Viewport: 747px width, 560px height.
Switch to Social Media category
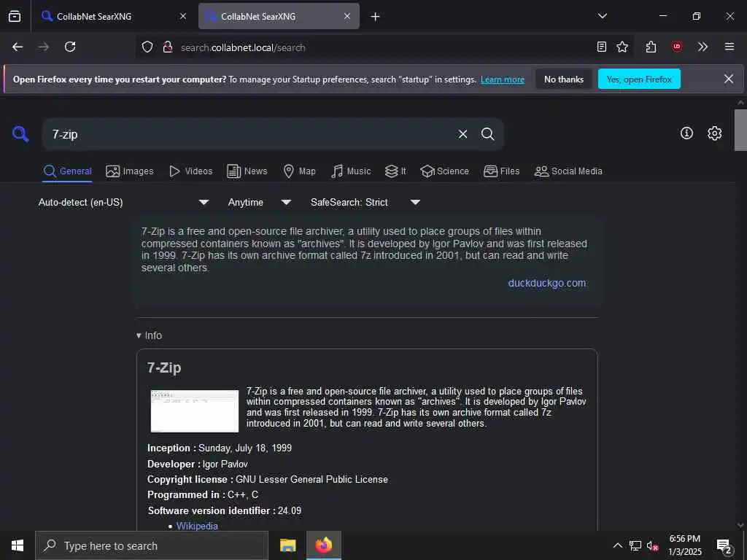(x=568, y=171)
